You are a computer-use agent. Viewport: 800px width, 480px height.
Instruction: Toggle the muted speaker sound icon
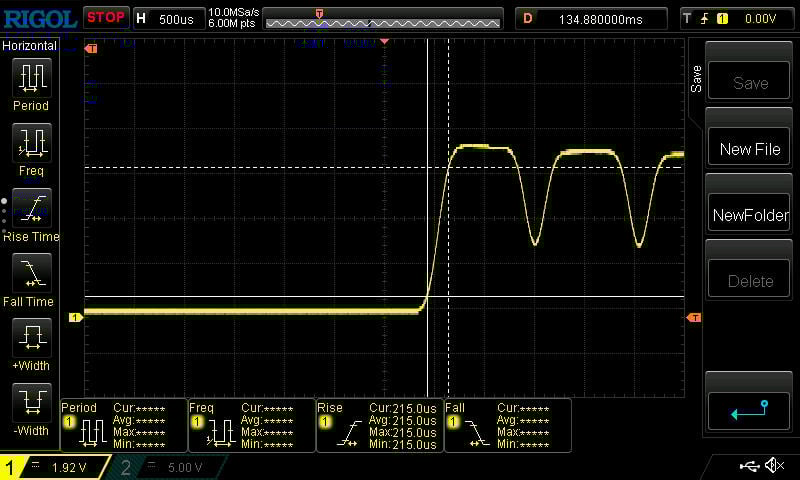point(774,465)
